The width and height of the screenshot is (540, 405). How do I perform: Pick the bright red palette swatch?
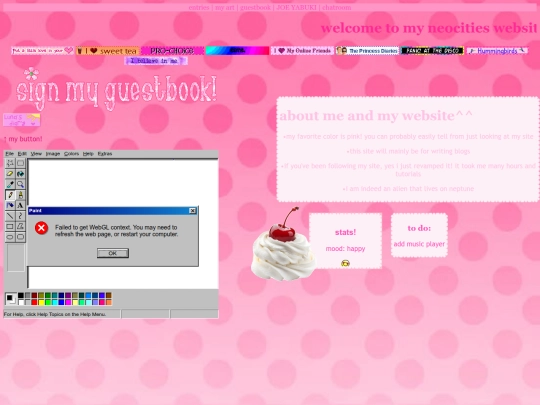[34, 302]
